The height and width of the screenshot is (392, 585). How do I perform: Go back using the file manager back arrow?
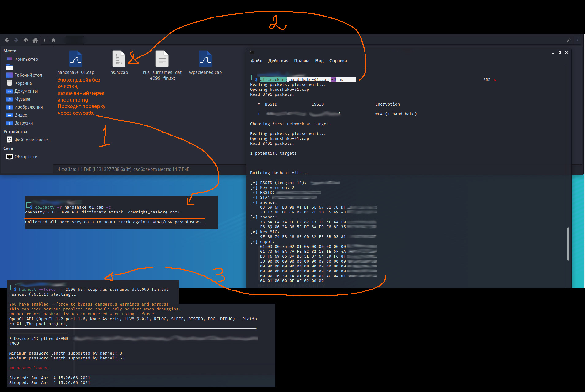pyautogui.click(x=7, y=40)
